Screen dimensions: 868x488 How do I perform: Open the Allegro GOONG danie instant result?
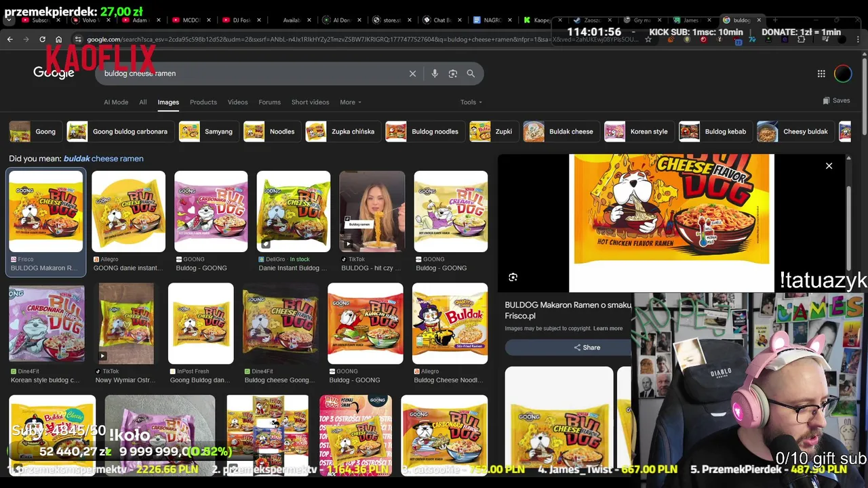pyautogui.click(x=128, y=223)
